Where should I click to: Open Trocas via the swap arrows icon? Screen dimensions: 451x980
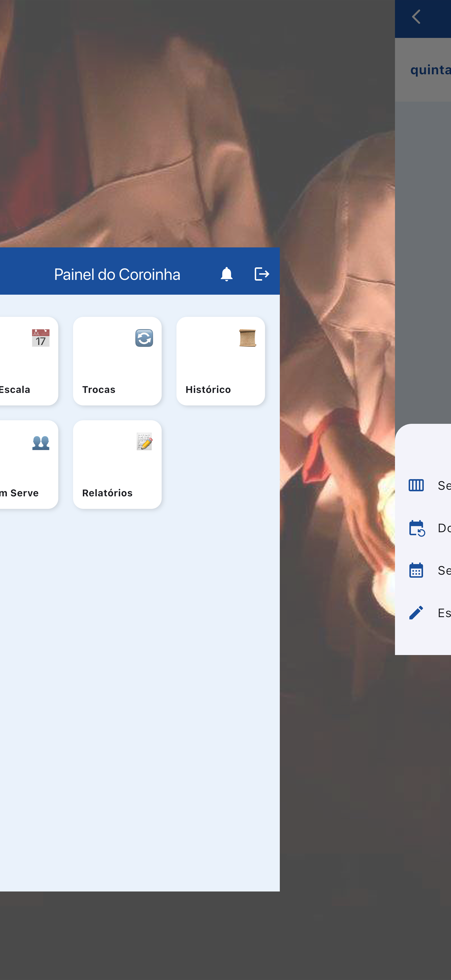144,338
